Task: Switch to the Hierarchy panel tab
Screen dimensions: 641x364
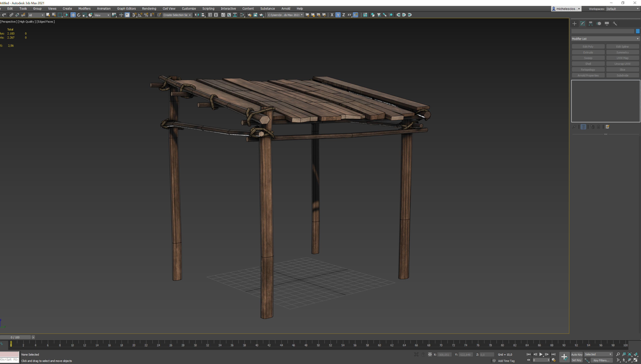Action: (x=591, y=23)
